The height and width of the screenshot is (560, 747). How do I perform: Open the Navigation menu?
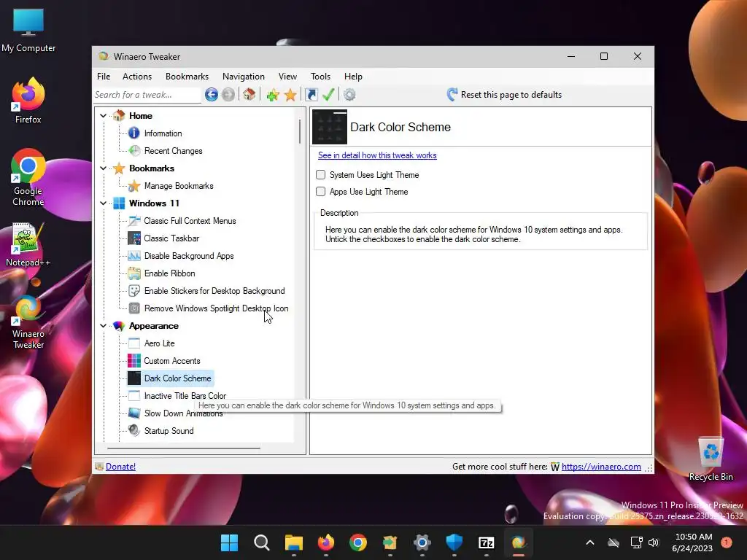pos(244,76)
